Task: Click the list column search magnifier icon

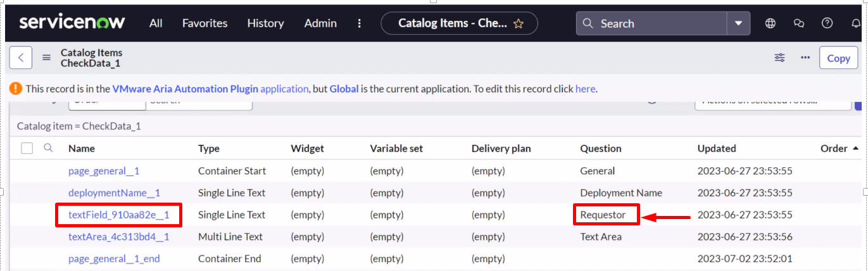Action: point(48,148)
